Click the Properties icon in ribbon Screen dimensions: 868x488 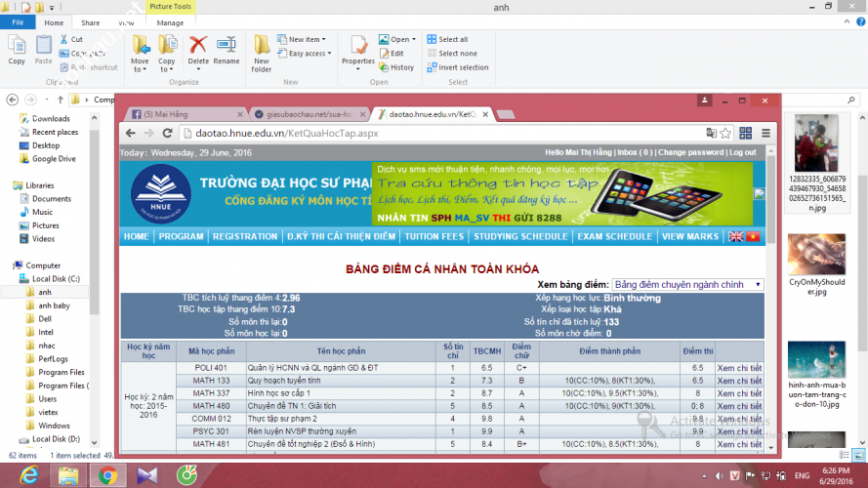358,50
